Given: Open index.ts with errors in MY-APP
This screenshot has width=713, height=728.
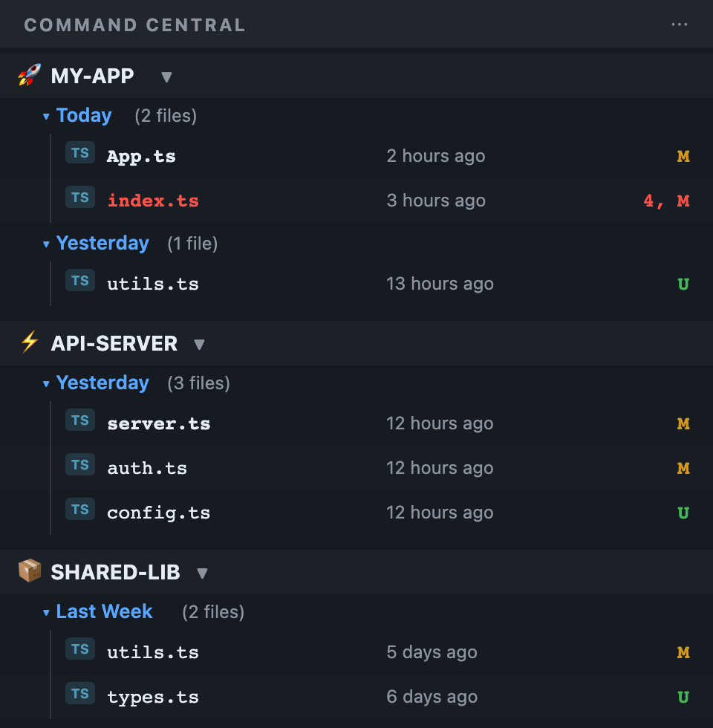Looking at the screenshot, I should tap(153, 201).
